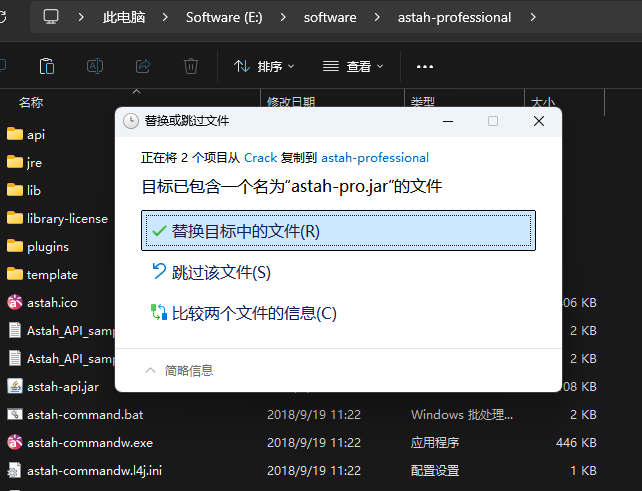Click the green checkmark replace icon
642x491 pixels.
click(159, 231)
